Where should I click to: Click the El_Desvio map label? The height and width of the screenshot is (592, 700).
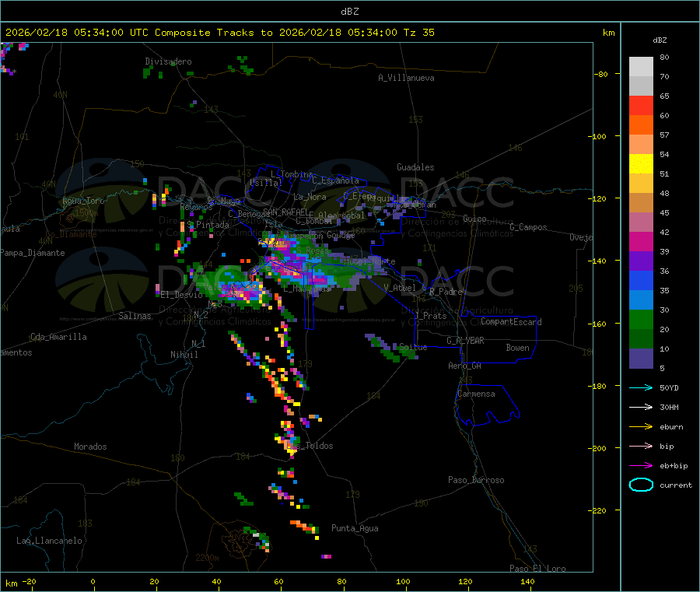coord(182,295)
